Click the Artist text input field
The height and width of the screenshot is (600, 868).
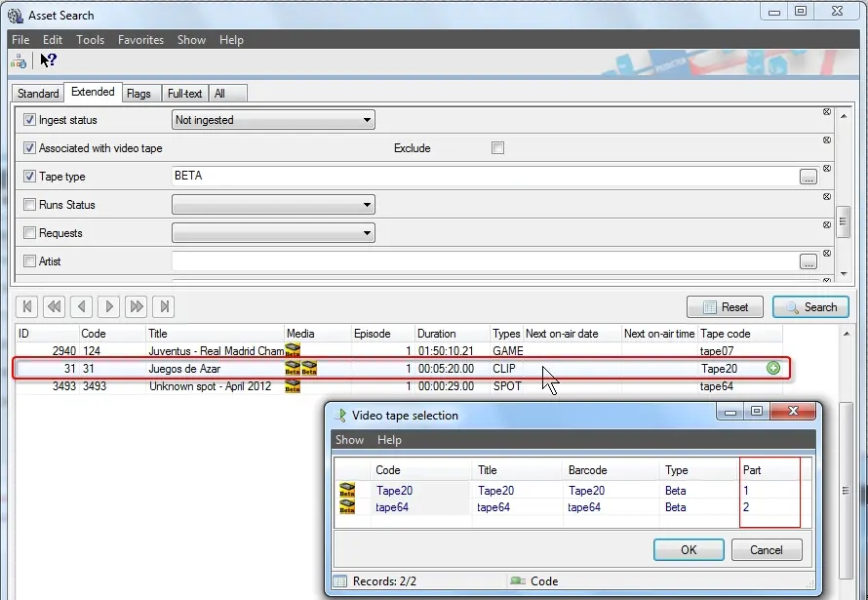(x=485, y=261)
